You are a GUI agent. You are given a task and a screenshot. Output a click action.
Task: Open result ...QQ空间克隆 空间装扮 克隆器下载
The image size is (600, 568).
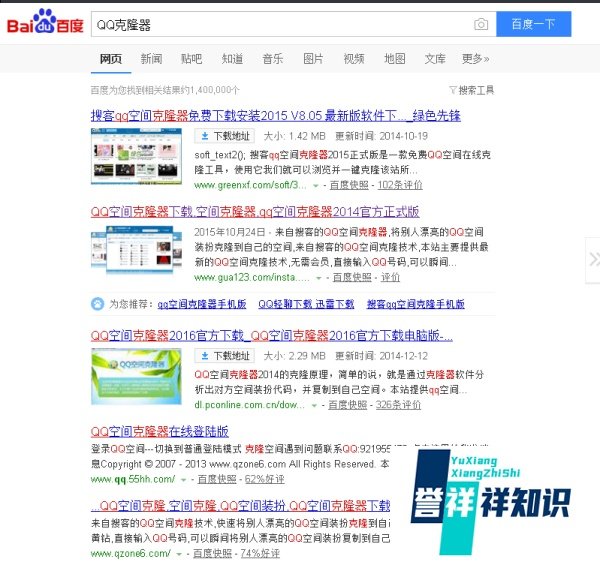pos(240,506)
